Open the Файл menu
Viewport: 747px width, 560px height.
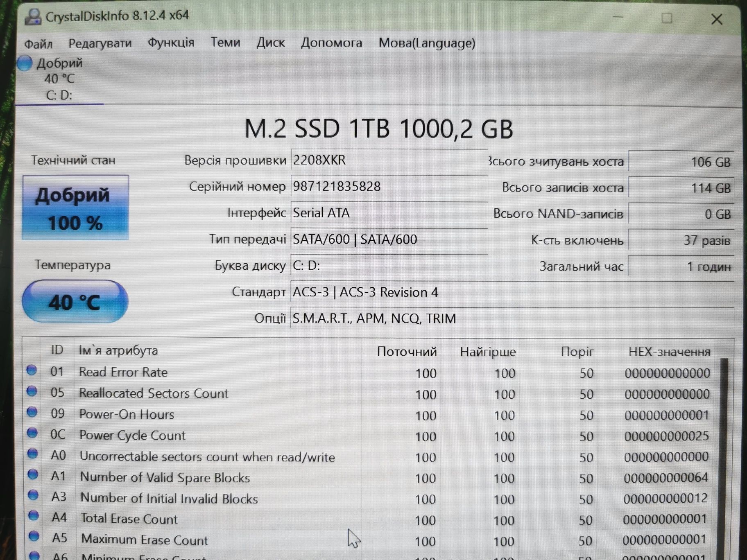click(x=38, y=43)
